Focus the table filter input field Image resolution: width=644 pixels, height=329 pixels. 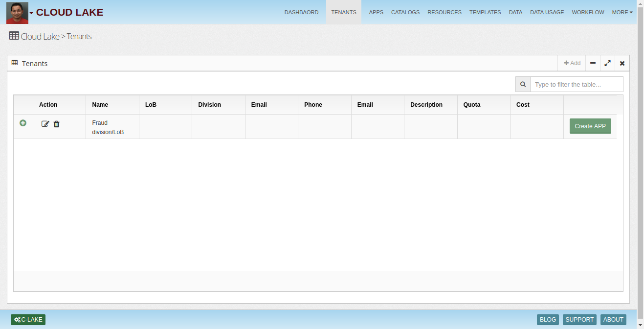pyautogui.click(x=577, y=84)
